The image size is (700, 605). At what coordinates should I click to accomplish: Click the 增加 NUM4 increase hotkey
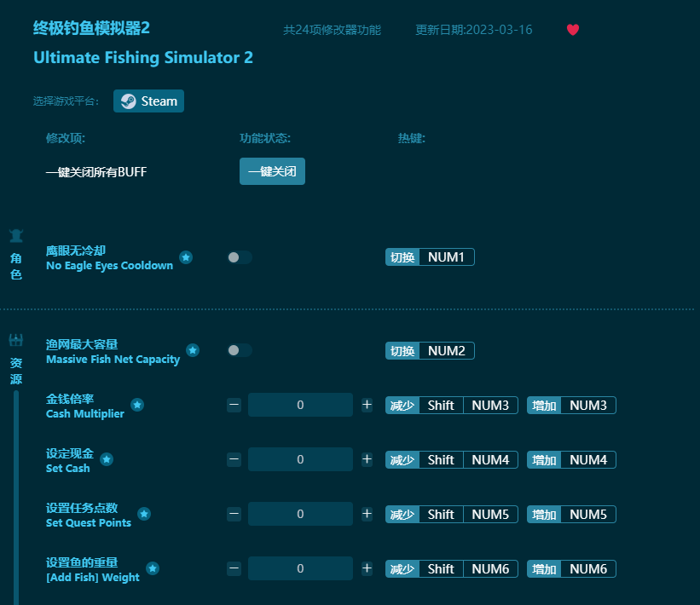click(x=571, y=459)
